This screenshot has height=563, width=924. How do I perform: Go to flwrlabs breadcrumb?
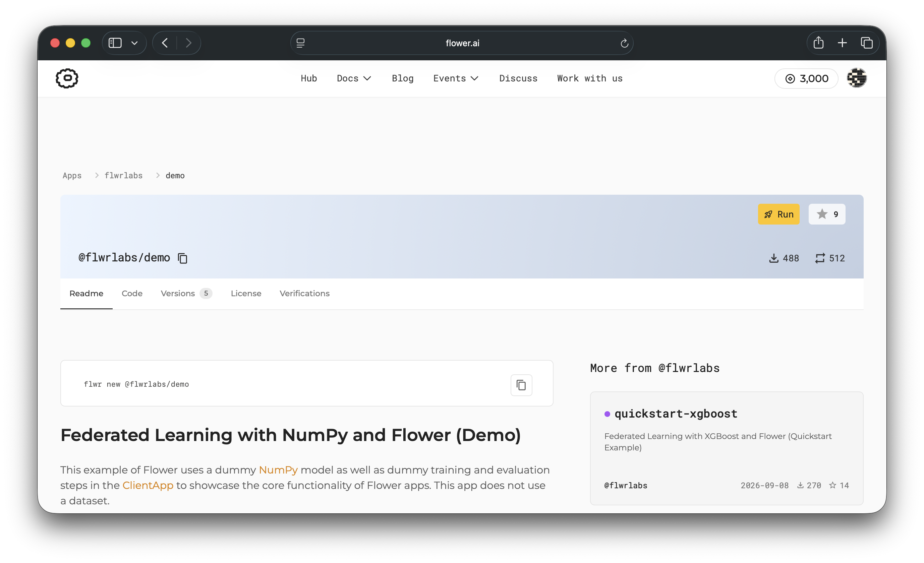click(123, 175)
